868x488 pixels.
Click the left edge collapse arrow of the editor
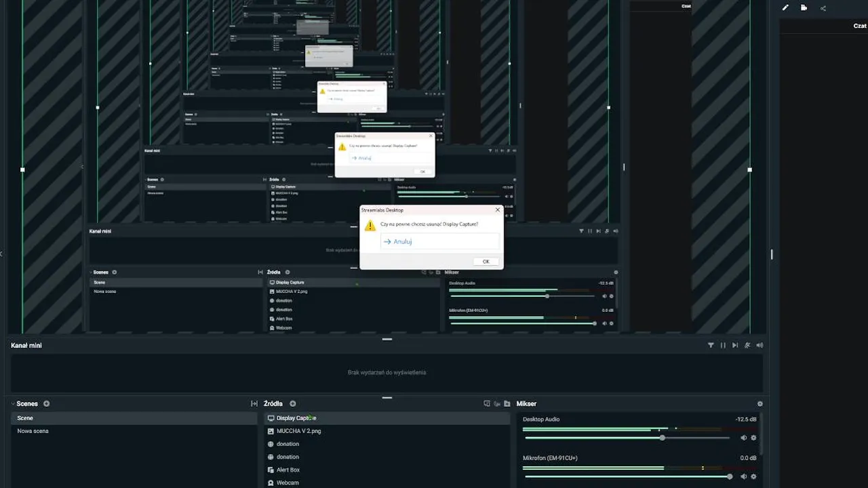(x=1, y=254)
